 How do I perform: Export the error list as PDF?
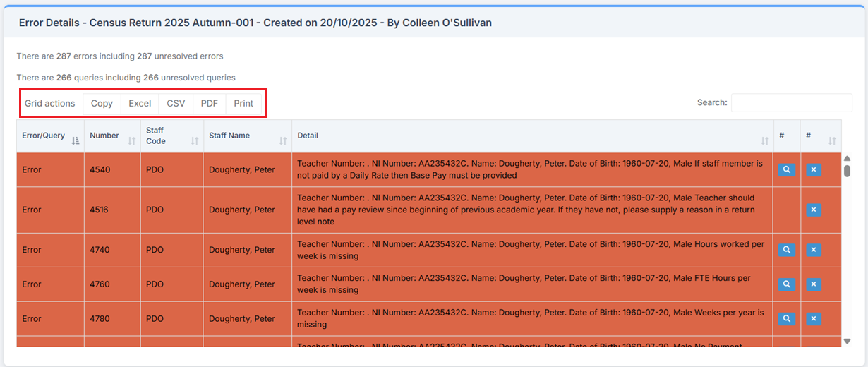coord(209,104)
